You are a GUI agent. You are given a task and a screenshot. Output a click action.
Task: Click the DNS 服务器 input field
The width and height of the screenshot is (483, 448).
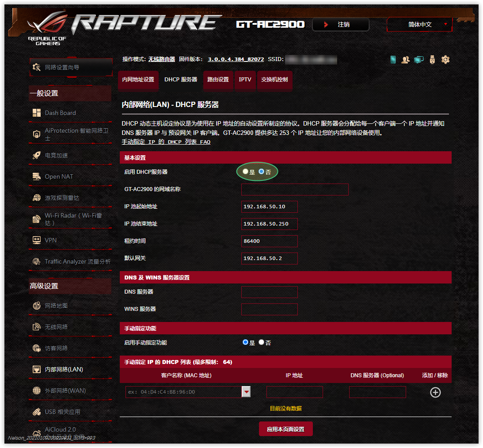pyautogui.click(x=270, y=292)
